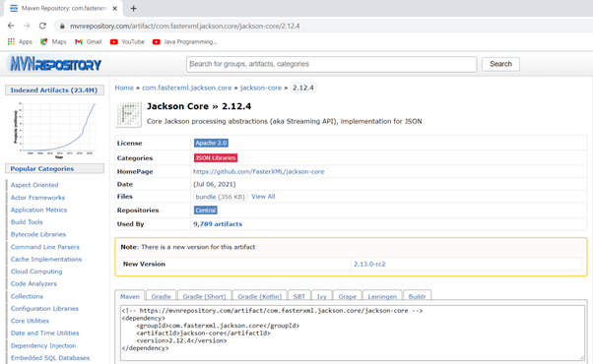
Task: Reload the page with the refresh icon
Action: [42, 26]
